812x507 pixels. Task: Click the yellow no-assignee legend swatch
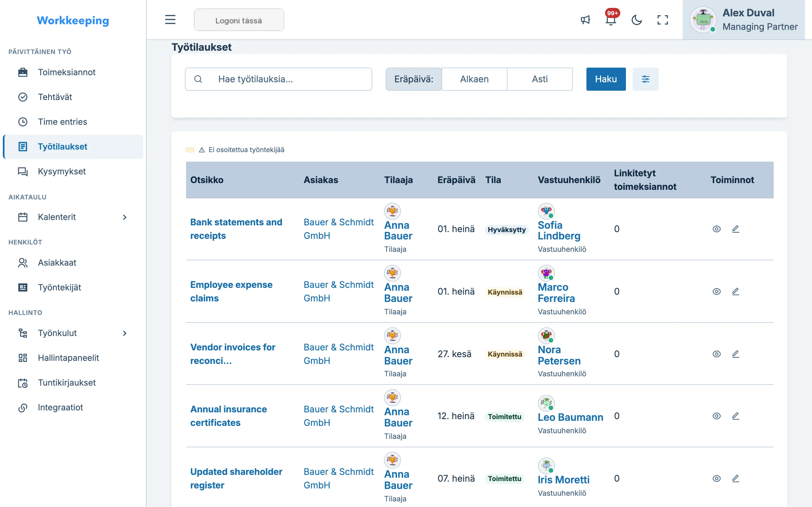pos(190,150)
